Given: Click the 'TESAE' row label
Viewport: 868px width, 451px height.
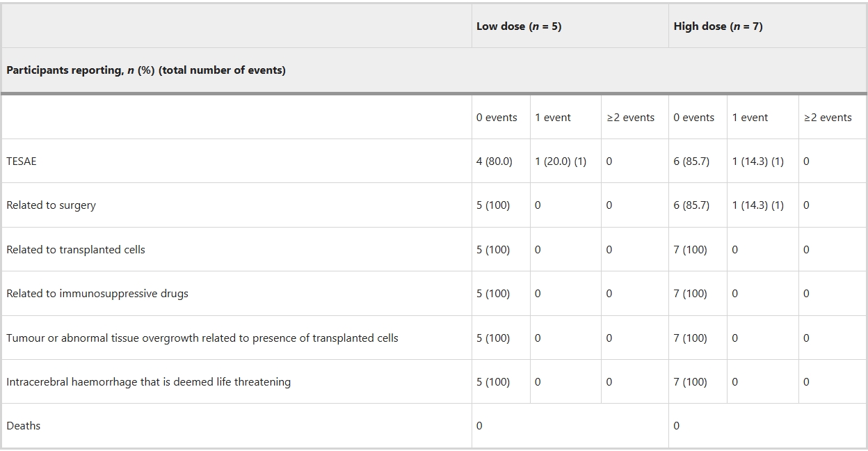Looking at the screenshot, I should point(22,161).
